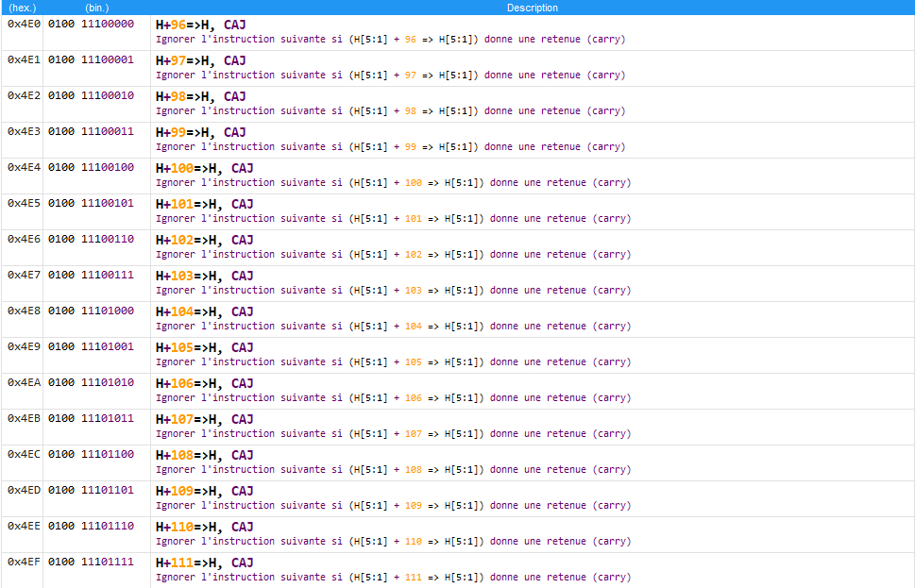The width and height of the screenshot is (915, 588).
Task: Click binary value 0100 11101100
Action: click(x=91, y=454)
